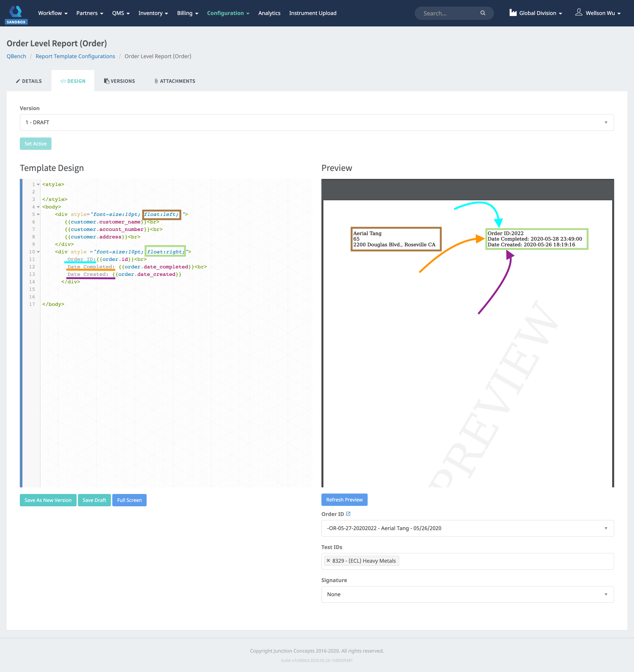Click the Wellson Wu user profile icon
634x672 pixels.
click(x=579, y=12)
